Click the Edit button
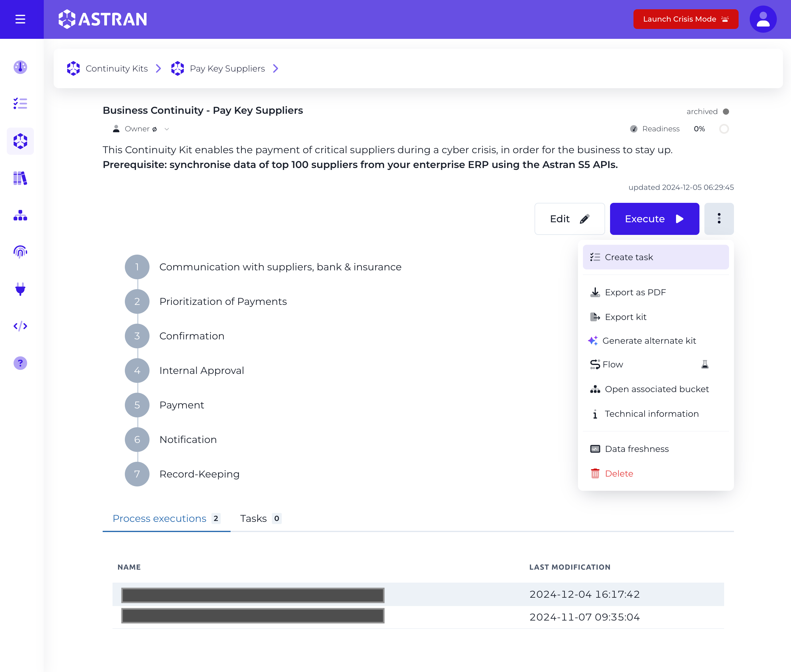Viewport: 791px width, 672px height. tap(570, 219)
